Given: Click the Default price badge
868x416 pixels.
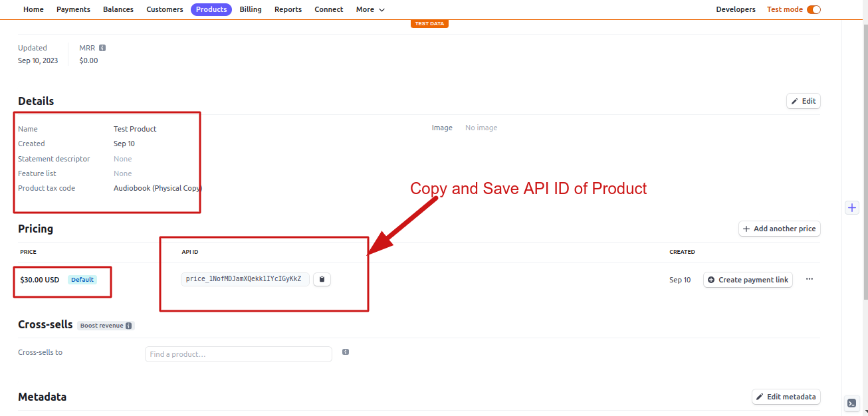Looking at the screenshot, I should [82, 280].
